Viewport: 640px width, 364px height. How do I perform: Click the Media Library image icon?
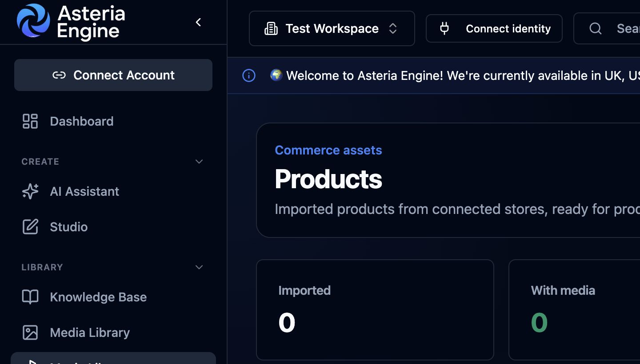click(30, 332)
